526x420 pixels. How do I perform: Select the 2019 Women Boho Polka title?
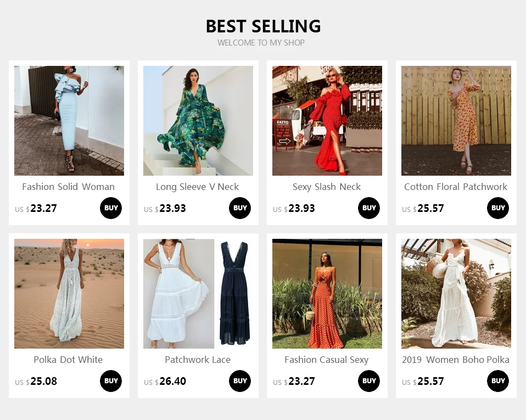[456, 360]
